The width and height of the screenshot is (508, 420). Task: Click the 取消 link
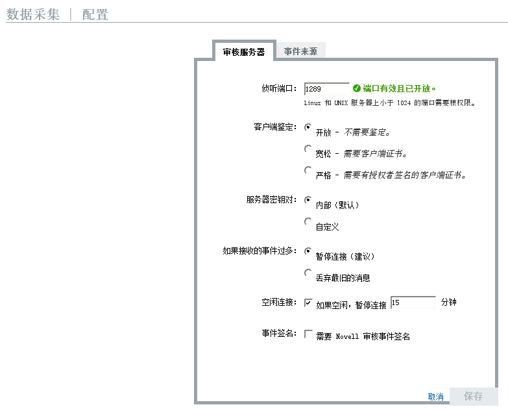pos(436,397)
